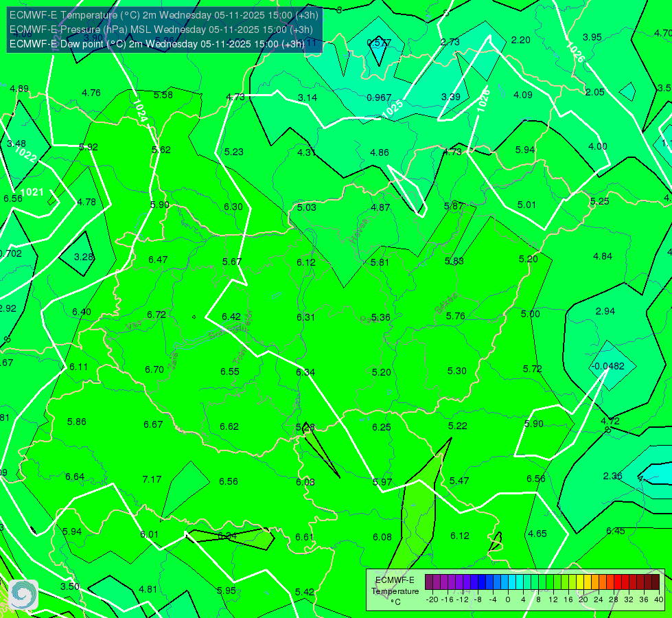Select the ECMWF-E Temperature 2m layer title
The width and height of the screenshot is (672, 618).
click(164, 15)
